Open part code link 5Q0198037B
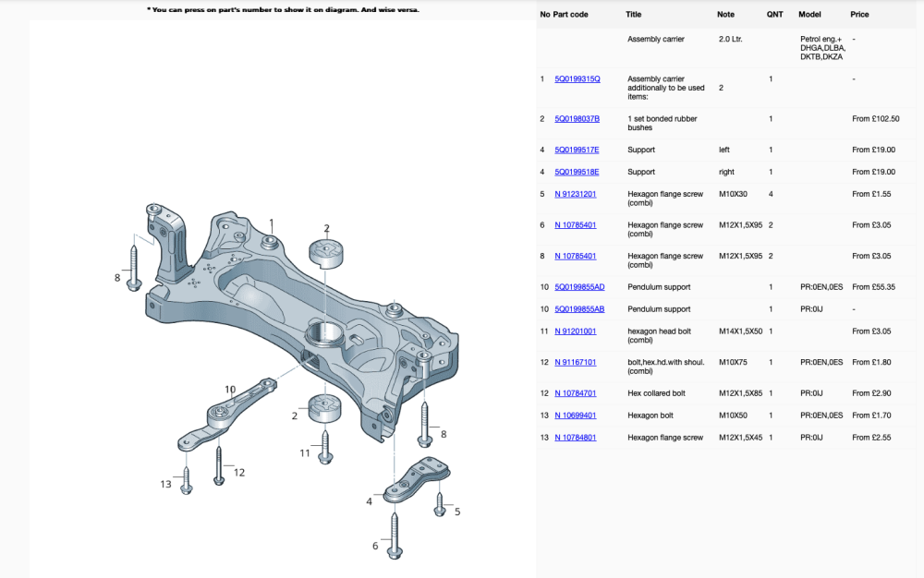This screenshot has height=578, width=924. pyautogui.click(x=577, y=118)
